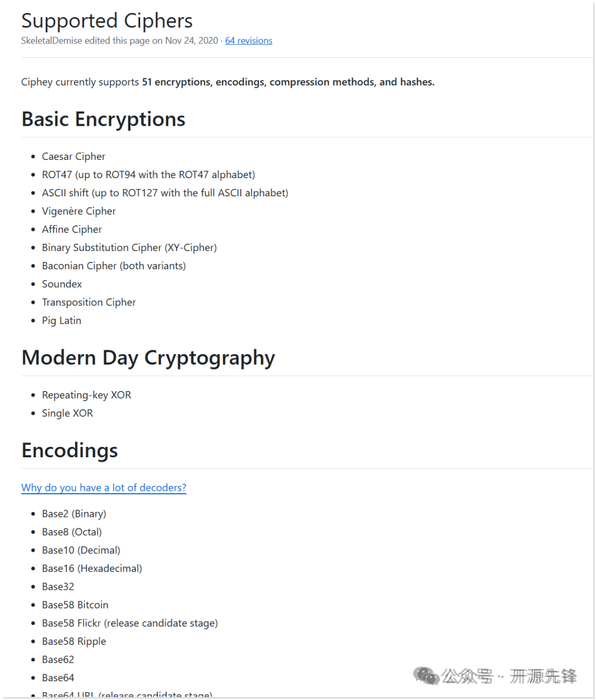
Task: Click the Baconian Cipher (both variants) entry
Action: coord(114,266)
